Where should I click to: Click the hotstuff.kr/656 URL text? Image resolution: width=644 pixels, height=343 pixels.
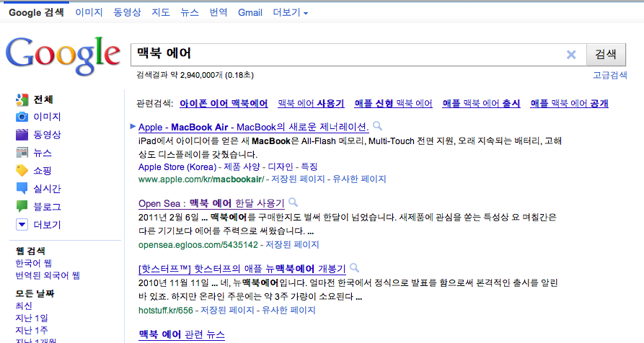click(166, 311)
